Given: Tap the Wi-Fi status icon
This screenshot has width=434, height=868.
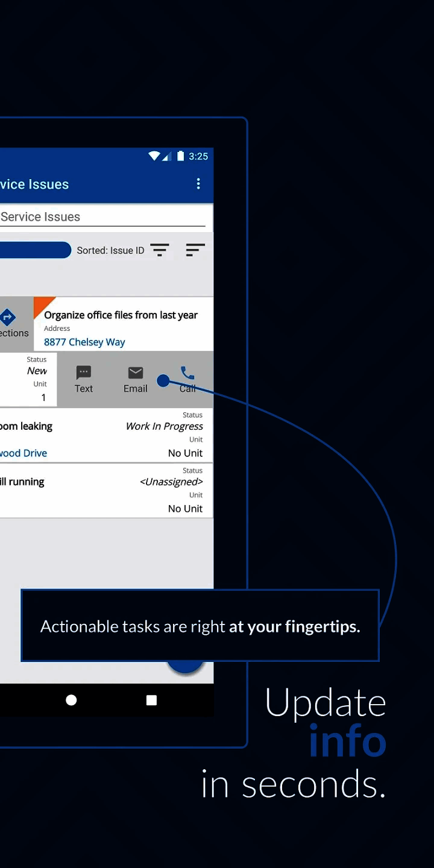Looking at the screenshot, I should pyautogui.click(x=154, y=156).
